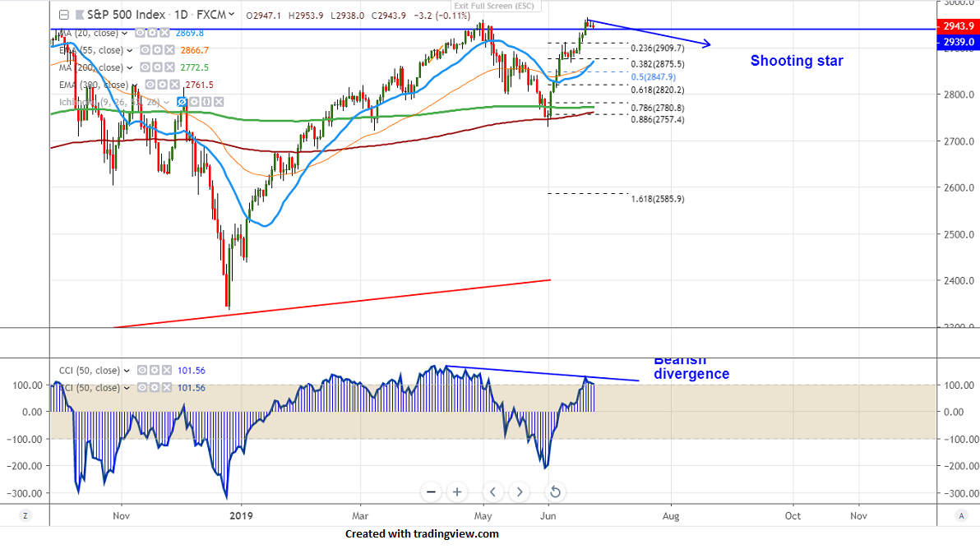Click the MA (20) value 2869.8
This screenshot has height=549, width=980.
189,33
